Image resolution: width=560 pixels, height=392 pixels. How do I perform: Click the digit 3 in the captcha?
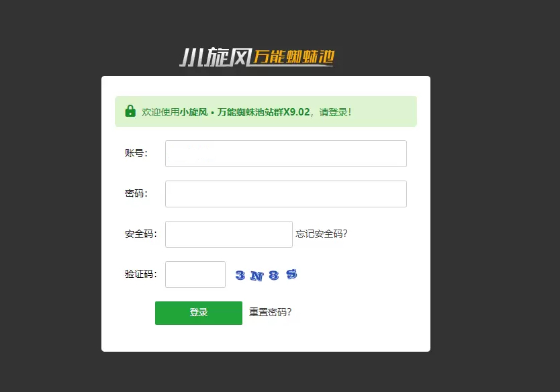pyautogui.click(x=240, y=275)
